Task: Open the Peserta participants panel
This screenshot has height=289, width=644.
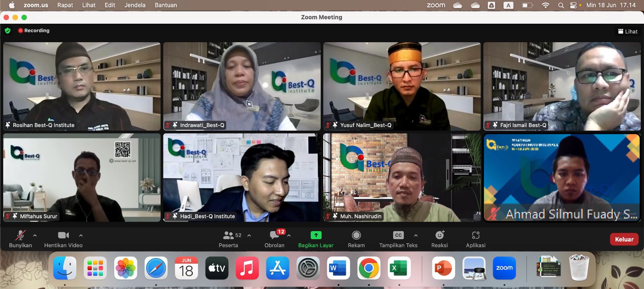Action: coord(229,236)
